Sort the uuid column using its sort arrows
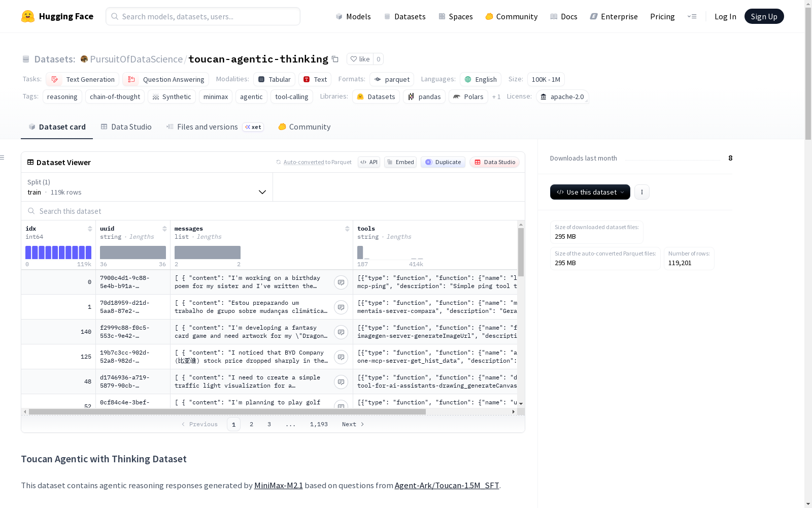The image size is (812, 508). pos(164,229)
